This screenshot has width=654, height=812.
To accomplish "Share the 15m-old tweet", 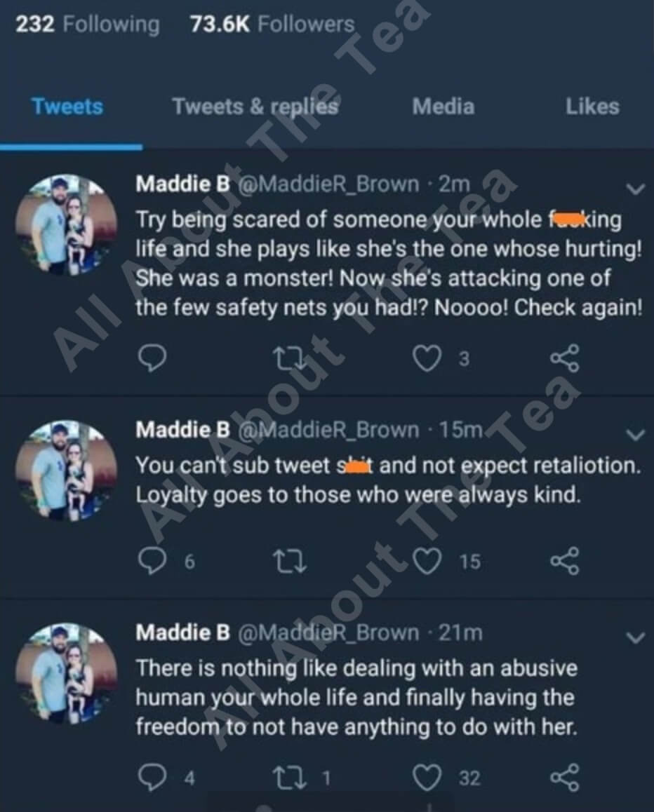I will click(x=565, y=561).
